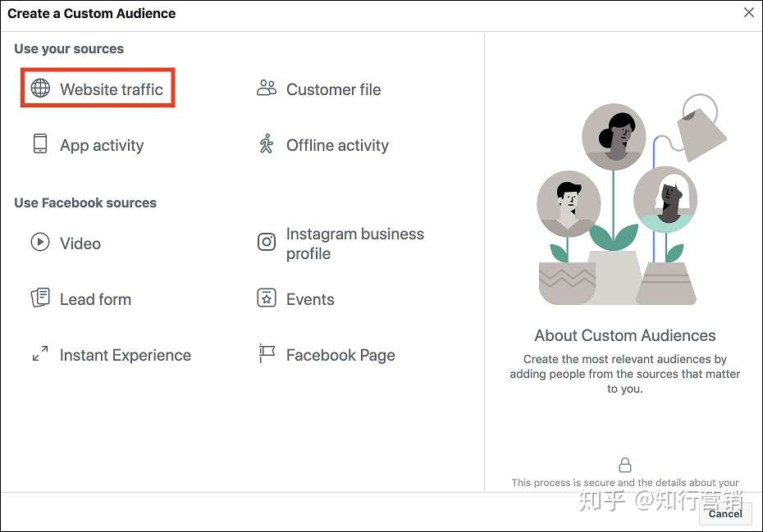
Task: Click the Instagram business profile camera icon
Action: pyautogui.click(x=265, y=242)
